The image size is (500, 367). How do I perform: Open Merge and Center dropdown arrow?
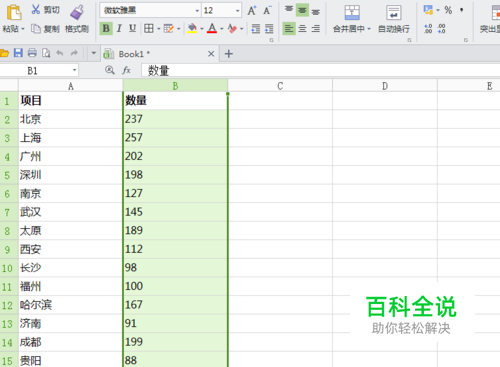click(369, 29)
